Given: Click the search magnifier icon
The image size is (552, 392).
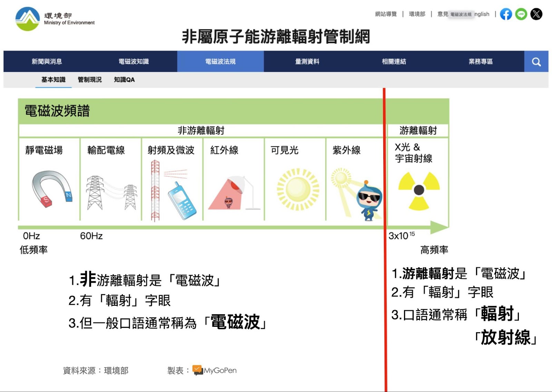Looking at the screenshot, I should [x=536, y=62].
